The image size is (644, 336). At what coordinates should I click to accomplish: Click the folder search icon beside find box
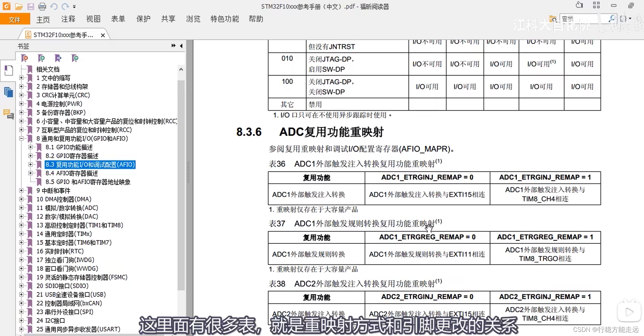pos(553,19)
